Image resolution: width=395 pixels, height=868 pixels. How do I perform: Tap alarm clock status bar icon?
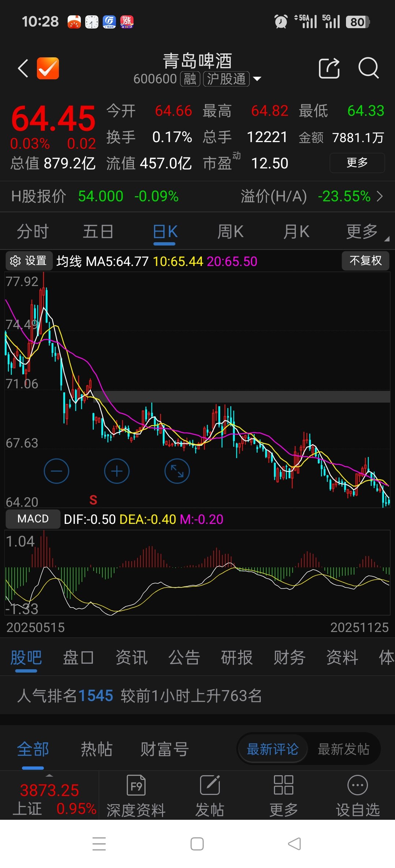pos(281,22)
